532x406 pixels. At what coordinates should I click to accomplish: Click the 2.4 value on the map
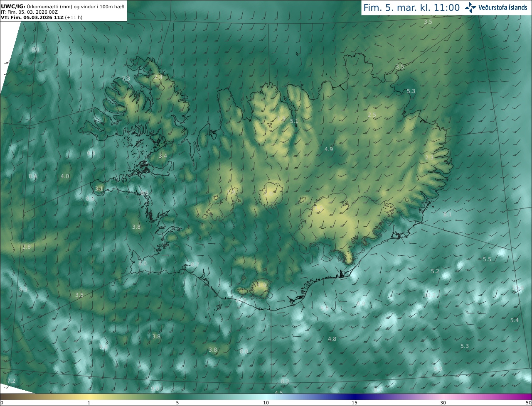coord(158,77)
